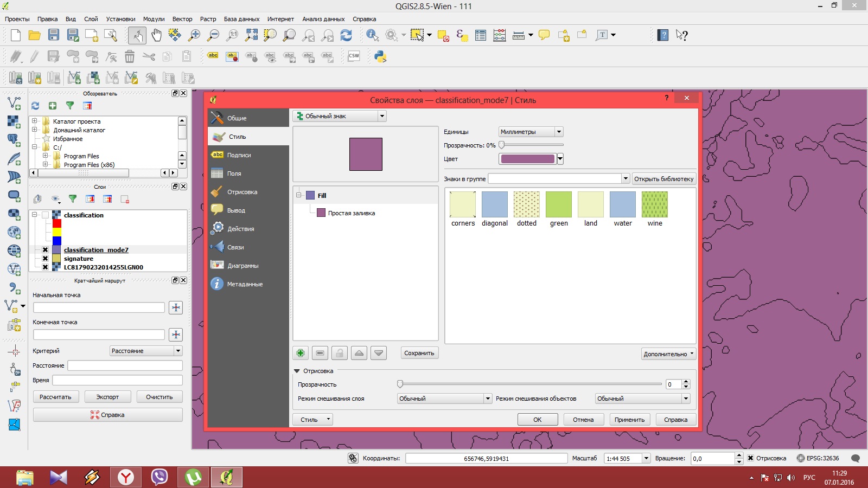Expand the Каталог проекта tree node

35,121
